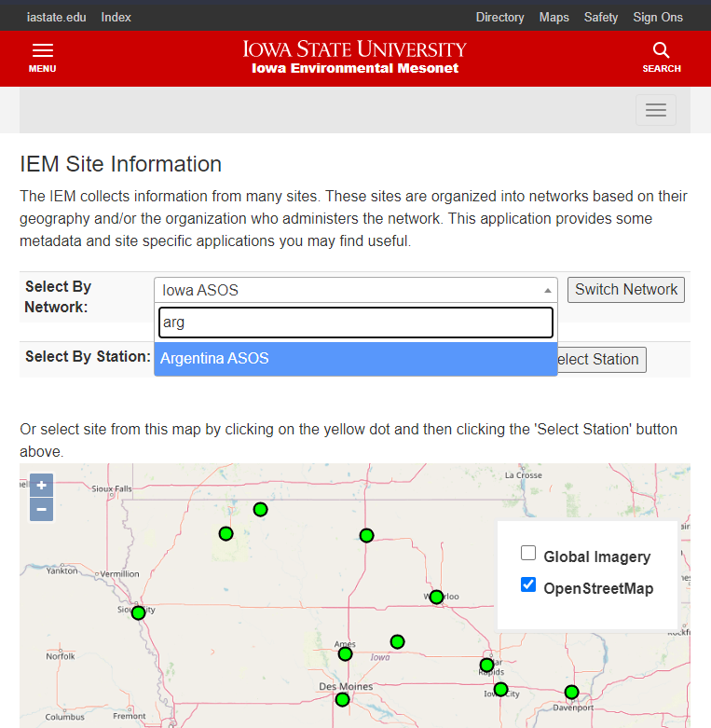Select the station dot at Iowa City
The height and width of the screenshot is (728, 711).
point(500,690)
